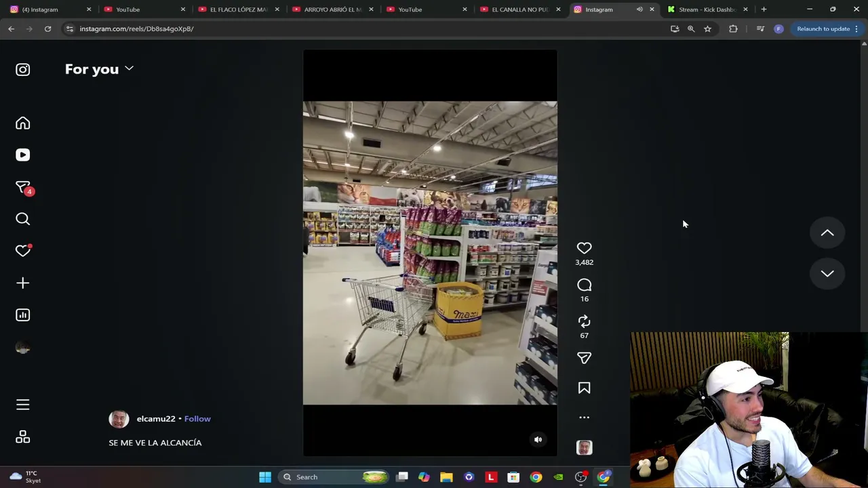Image resolution: width=868 pixels, height=488 pixels.
Task: Open the professional dashboard chart icon
Action: 22,315
